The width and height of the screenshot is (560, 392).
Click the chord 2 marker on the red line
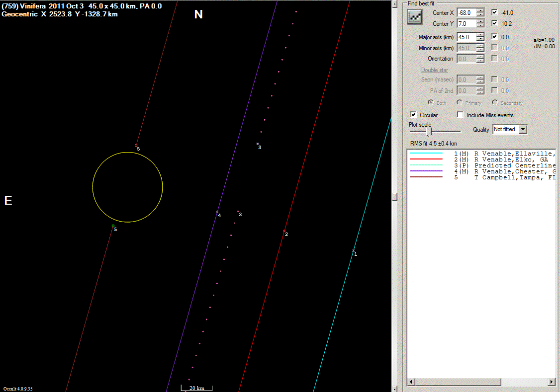pyautogui.click(x=284, y=231)
